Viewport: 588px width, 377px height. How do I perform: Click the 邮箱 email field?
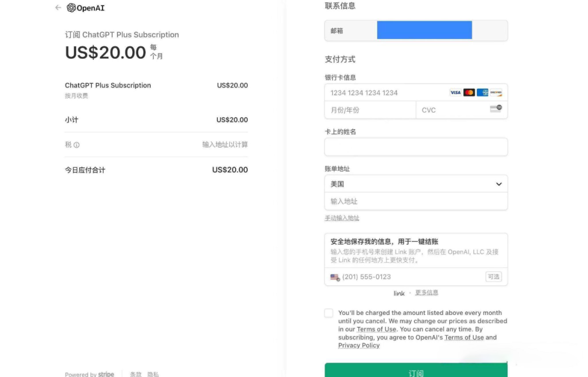[x=416, y=31]
